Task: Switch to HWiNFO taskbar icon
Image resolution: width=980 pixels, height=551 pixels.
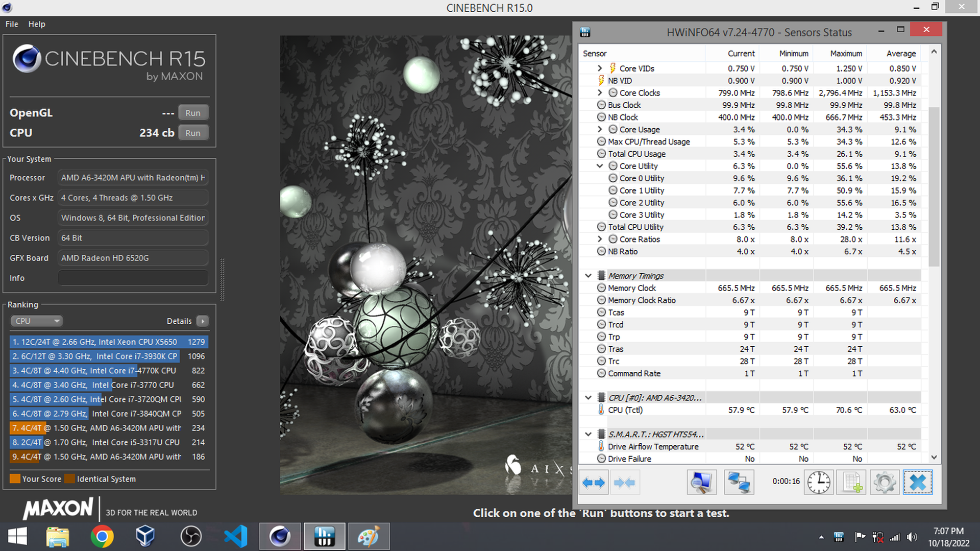Action: point(324,537)
